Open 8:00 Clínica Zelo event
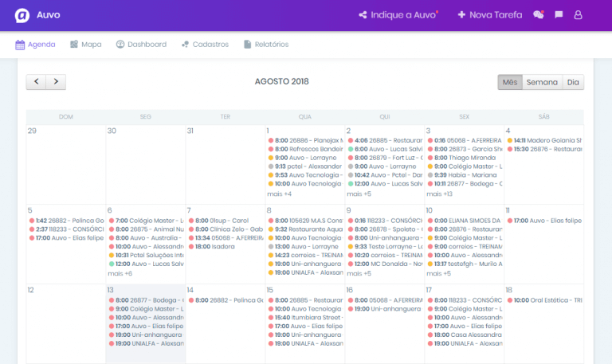Viewport: 612px width, 364px height. click(226, 229)
